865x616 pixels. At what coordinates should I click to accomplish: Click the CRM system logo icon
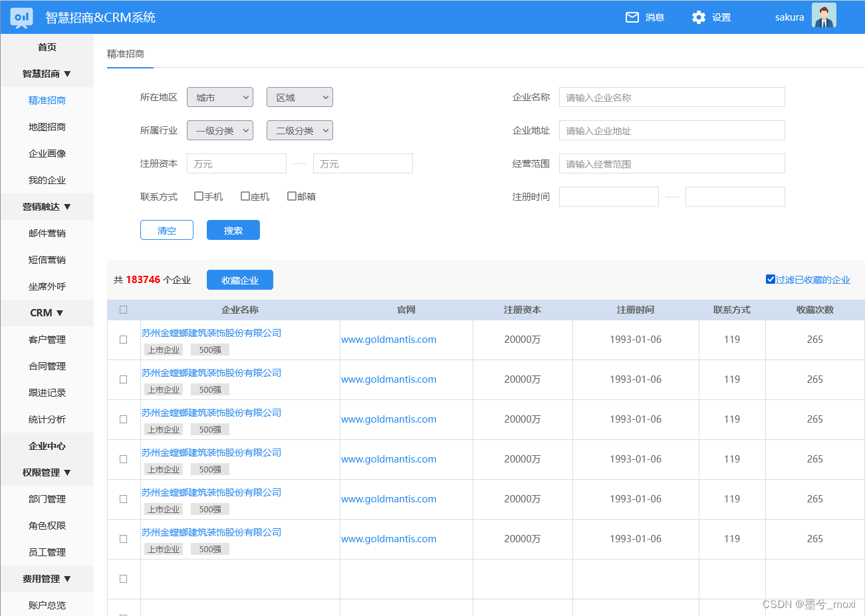[22, 17]
